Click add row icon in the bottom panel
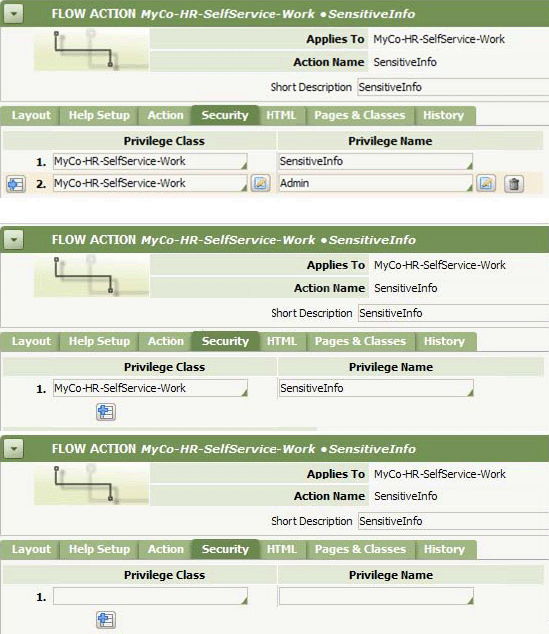 pos(106,619)
